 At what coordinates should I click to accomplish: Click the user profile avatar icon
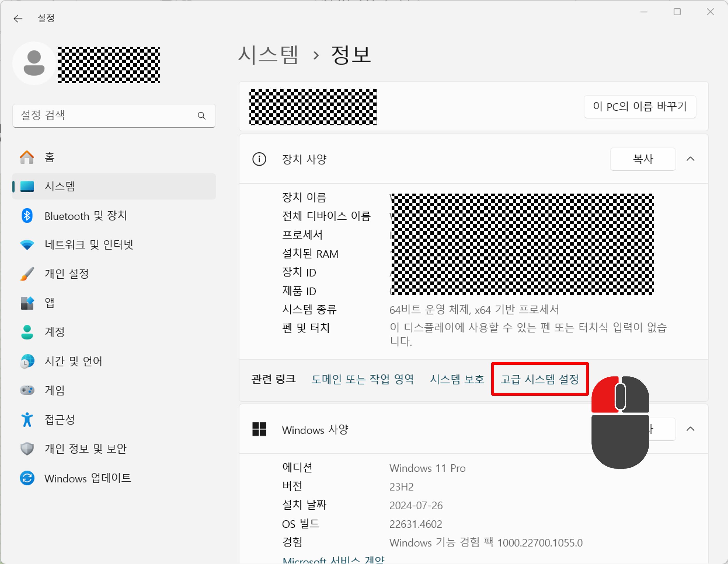[34, 63]
